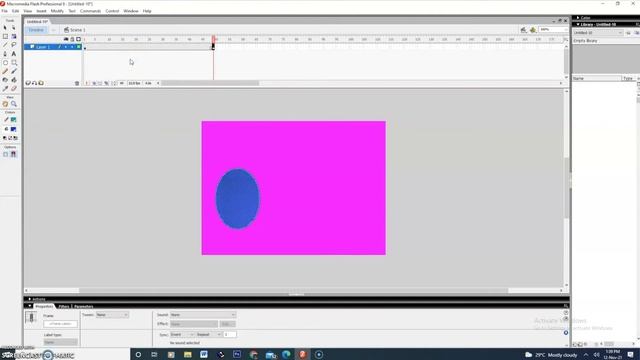Screen dimensions: 640x360
Task: Select the Lasso tool
Action: coord(14,45)
